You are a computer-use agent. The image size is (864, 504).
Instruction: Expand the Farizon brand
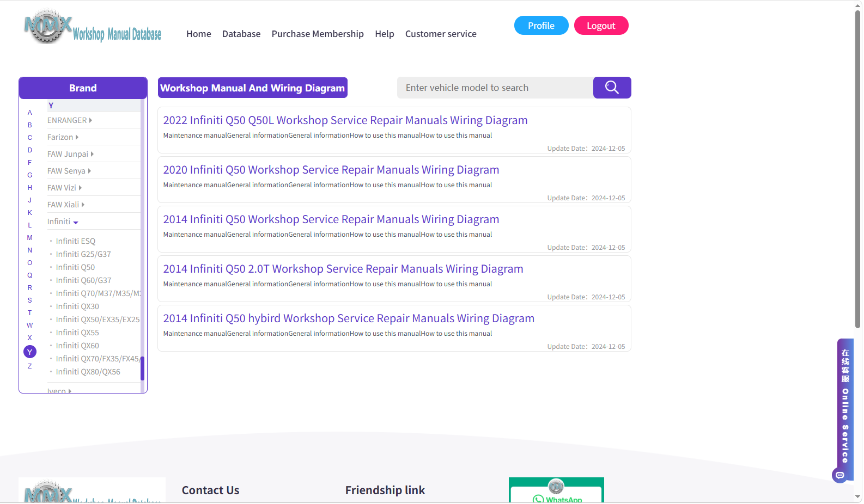[63, 137]
